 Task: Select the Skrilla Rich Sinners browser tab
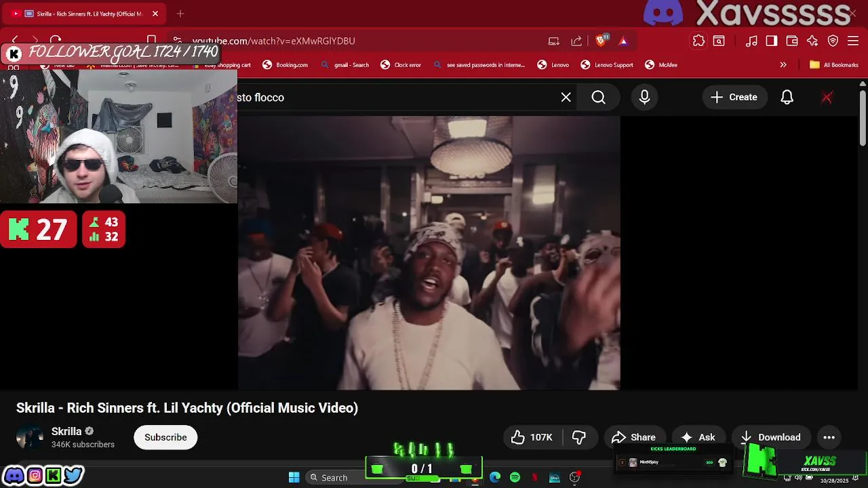click(x=85, y=14)
